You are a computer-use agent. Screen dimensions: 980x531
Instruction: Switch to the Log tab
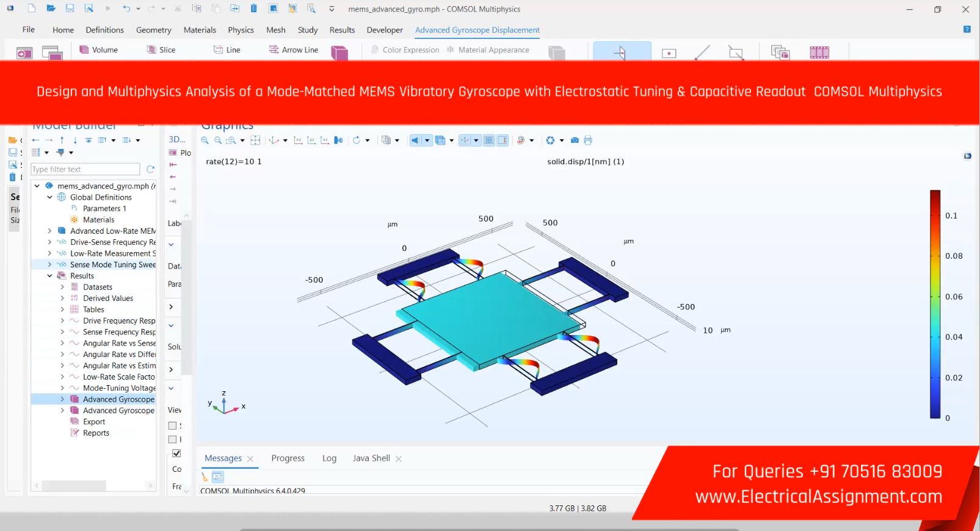[x=329, y=458]
